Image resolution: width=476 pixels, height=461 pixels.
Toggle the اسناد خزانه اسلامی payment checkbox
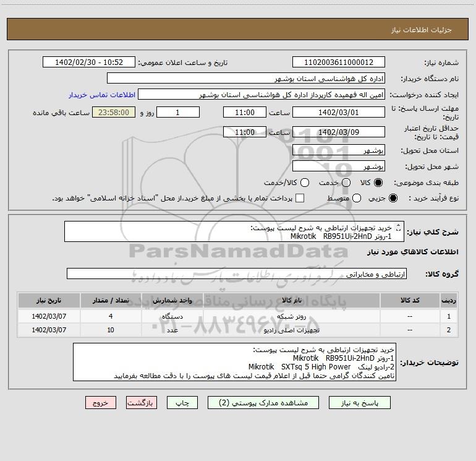pyautogui.click(x=300, y=198)
